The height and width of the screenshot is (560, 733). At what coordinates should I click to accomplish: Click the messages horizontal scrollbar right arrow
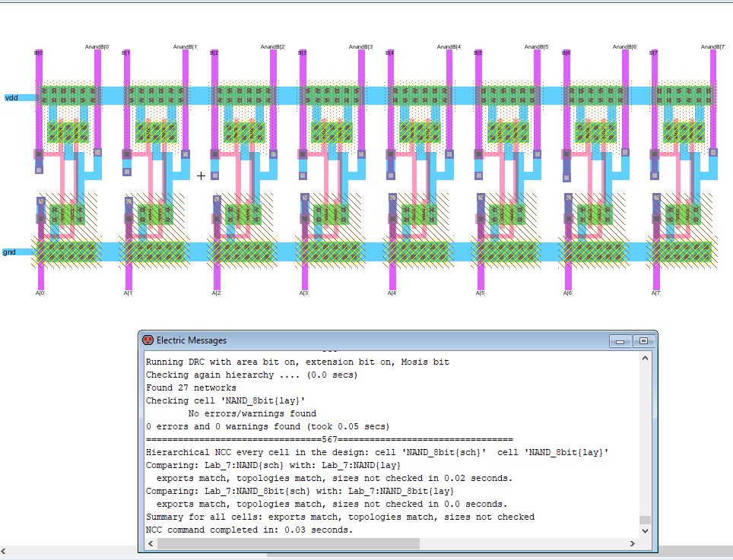click(x=633, y=543)
